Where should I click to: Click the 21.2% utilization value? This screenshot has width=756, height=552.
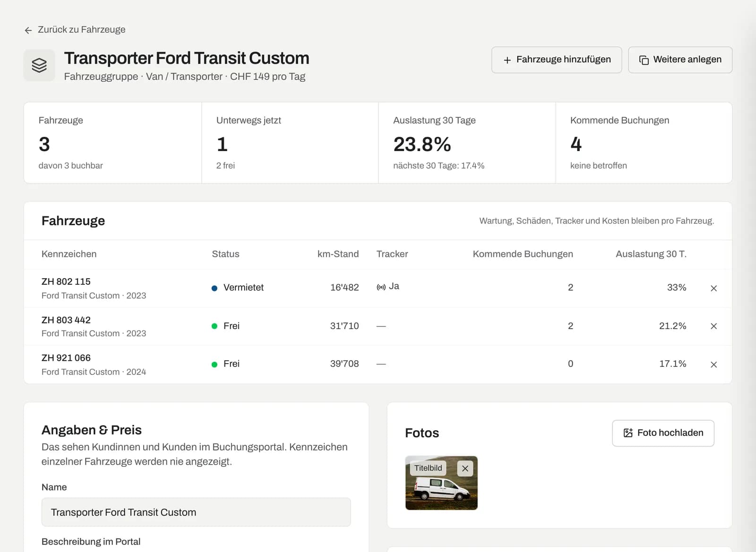(672, 326)
